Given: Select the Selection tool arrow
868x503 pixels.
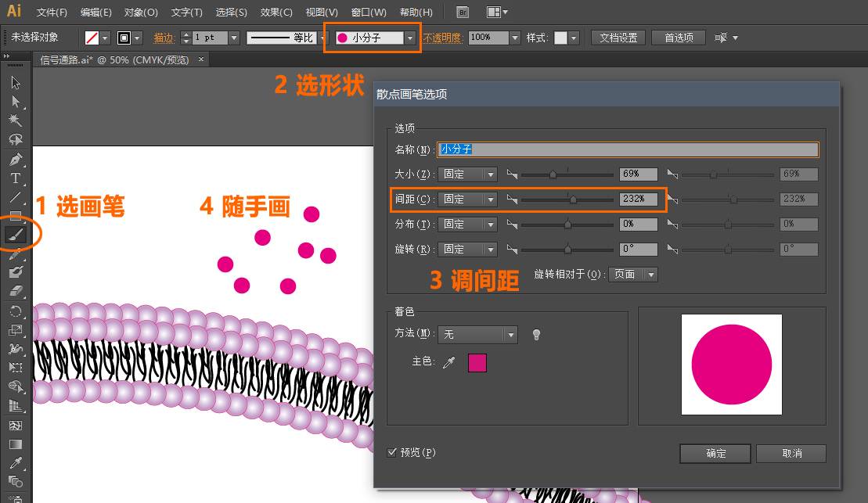Looking at the screenshot, I should point(16,82).
